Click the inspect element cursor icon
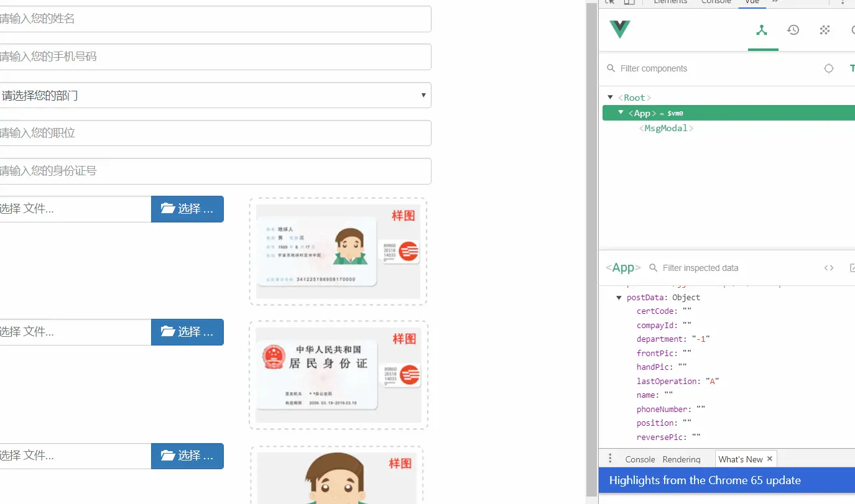 610,2
